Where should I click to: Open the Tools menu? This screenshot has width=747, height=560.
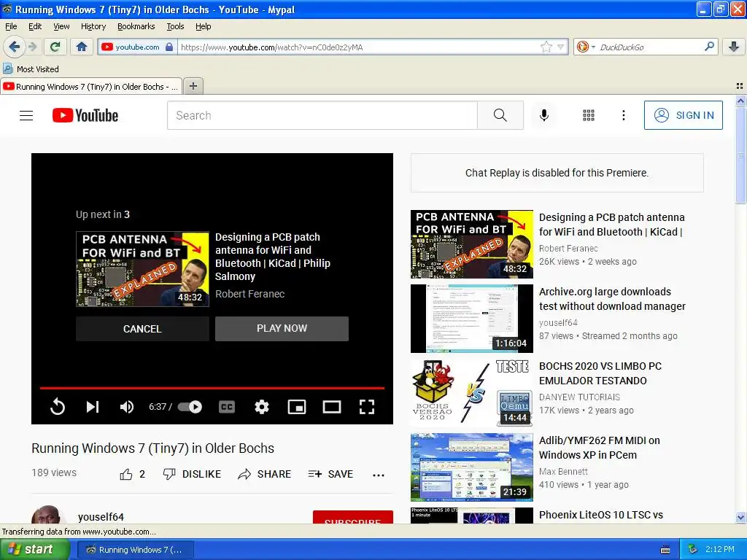click(x=175, y=26)
